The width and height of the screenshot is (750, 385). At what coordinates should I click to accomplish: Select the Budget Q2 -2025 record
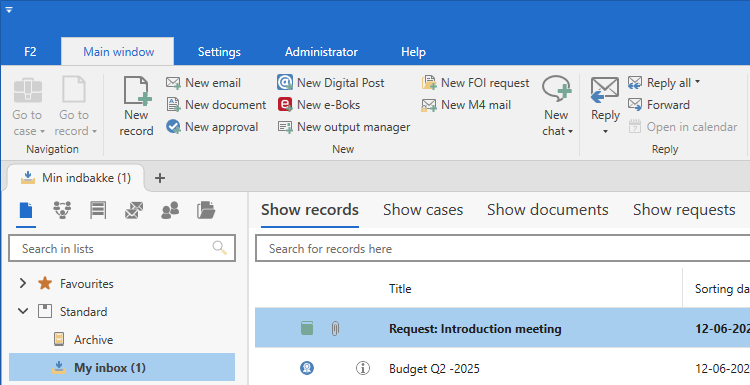[502, 368]
